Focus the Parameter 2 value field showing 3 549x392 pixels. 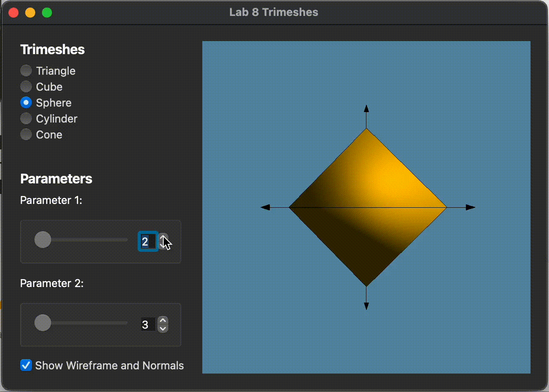[148, 324]
